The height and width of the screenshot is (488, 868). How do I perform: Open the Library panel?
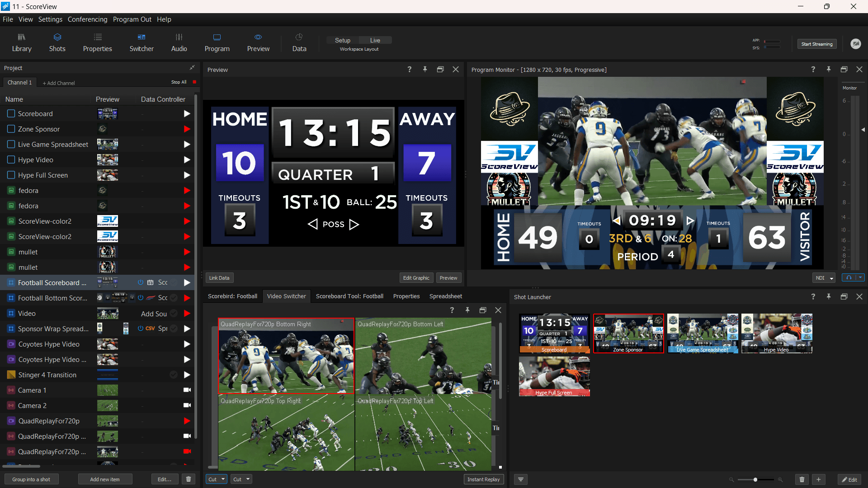(x=21, y=42)
